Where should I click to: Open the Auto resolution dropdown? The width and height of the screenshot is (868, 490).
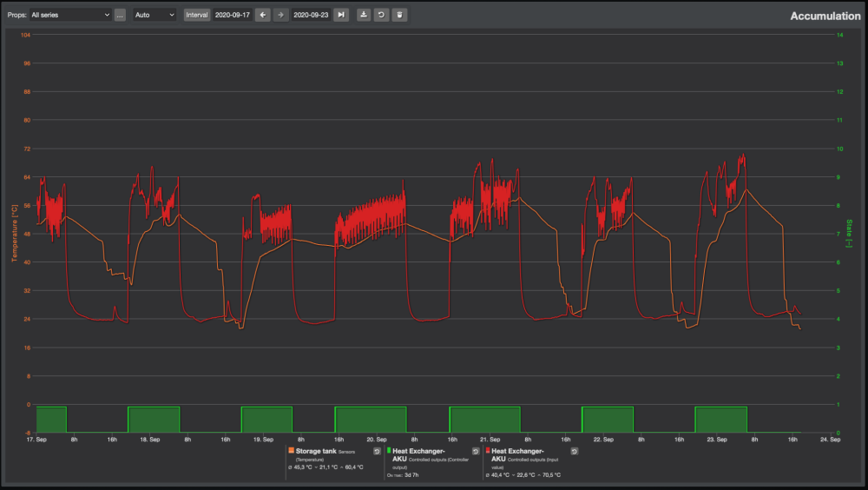click(155, 15)
